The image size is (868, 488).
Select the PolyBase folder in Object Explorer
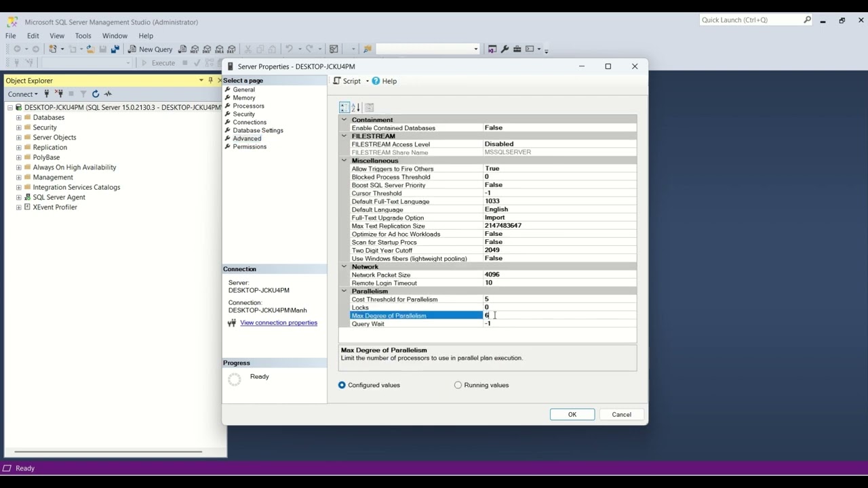click(x=46, y=157)
